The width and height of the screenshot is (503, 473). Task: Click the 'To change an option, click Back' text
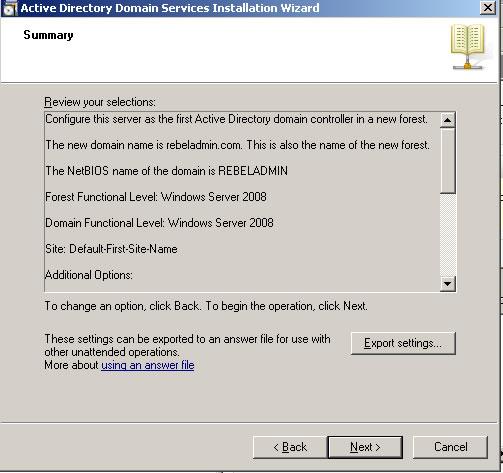206,306
